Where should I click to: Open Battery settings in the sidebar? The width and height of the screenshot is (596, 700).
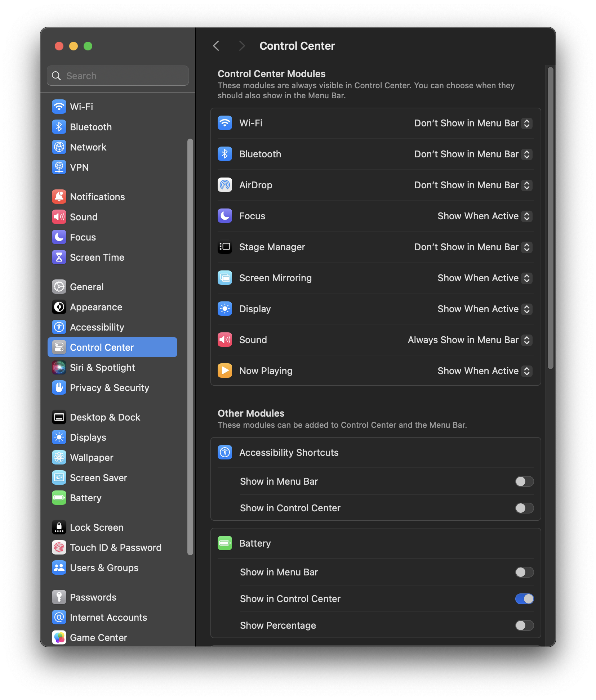click(112, 498)
